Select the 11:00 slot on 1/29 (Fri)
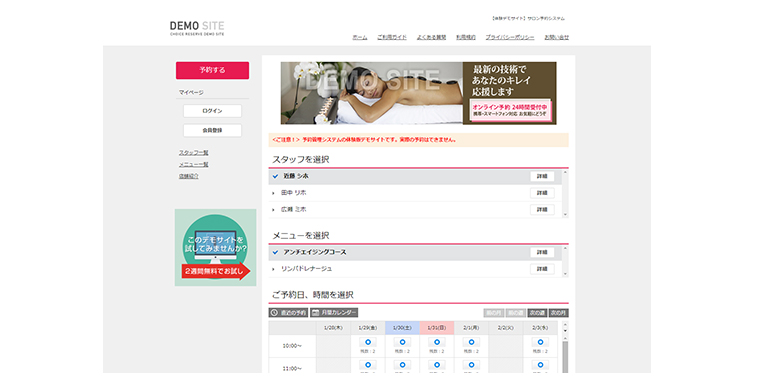780x380 pixels. pyautogui.click(x=368, y=365)
